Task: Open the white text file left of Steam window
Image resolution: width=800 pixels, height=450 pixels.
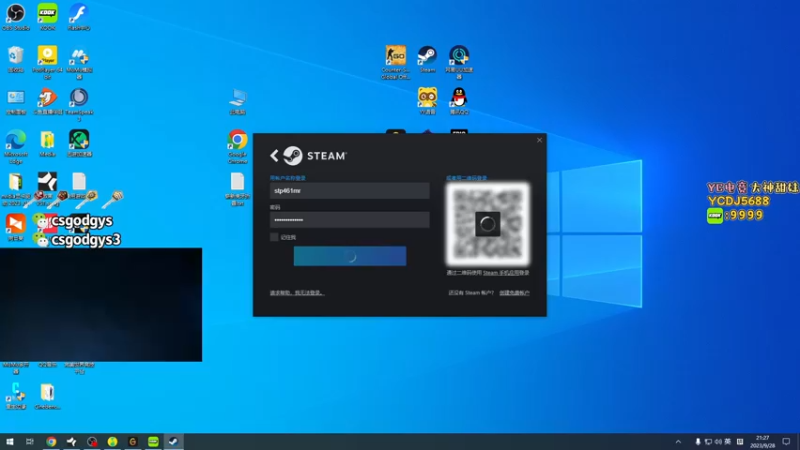Action: point(238,189)
